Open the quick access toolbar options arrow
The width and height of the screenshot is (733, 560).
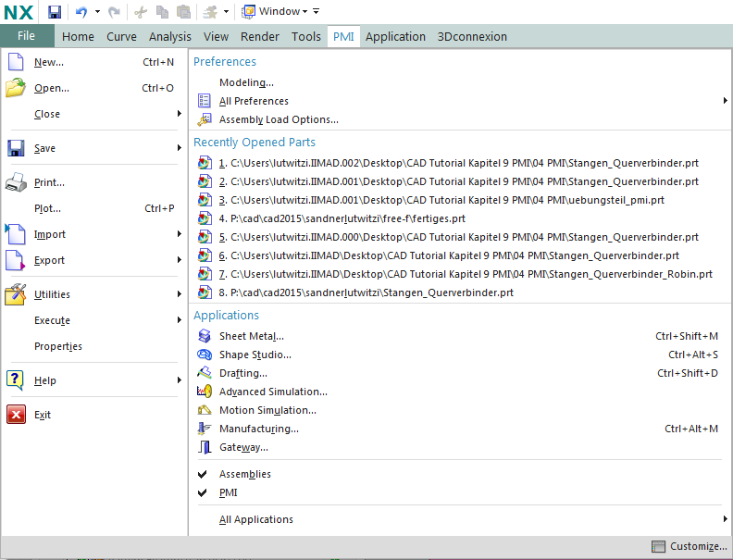coord(317,11)
